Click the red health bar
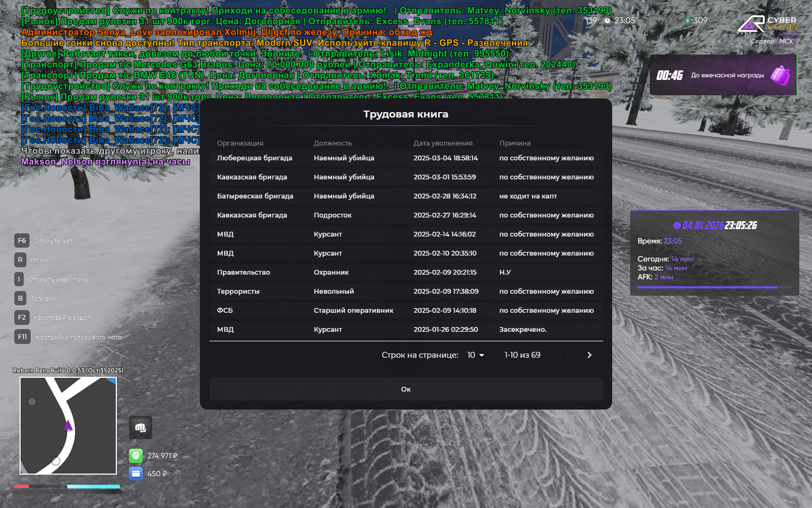Image resolution: width=812 pixels, height=508 pixels. tap(22, 486)
